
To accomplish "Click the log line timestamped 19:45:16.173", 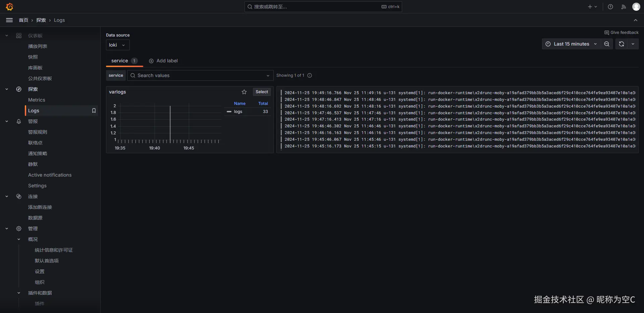I will [x=458, y=146].
